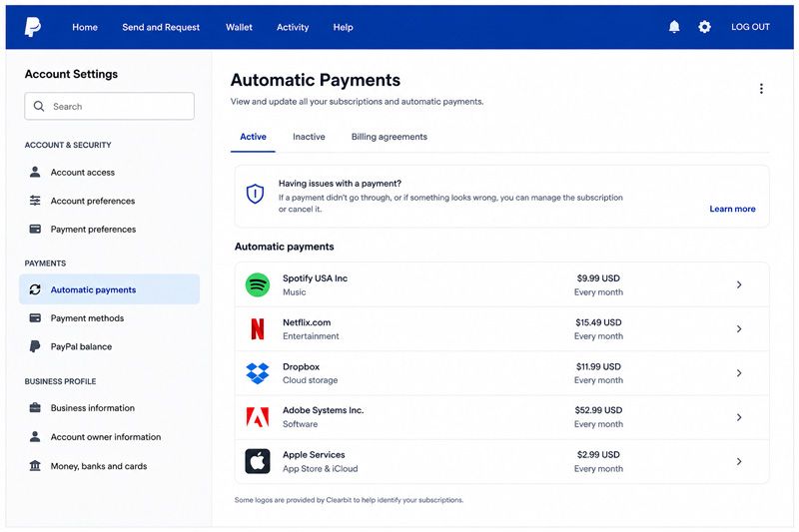Click the Spotify logo icon

coord(258,284)
